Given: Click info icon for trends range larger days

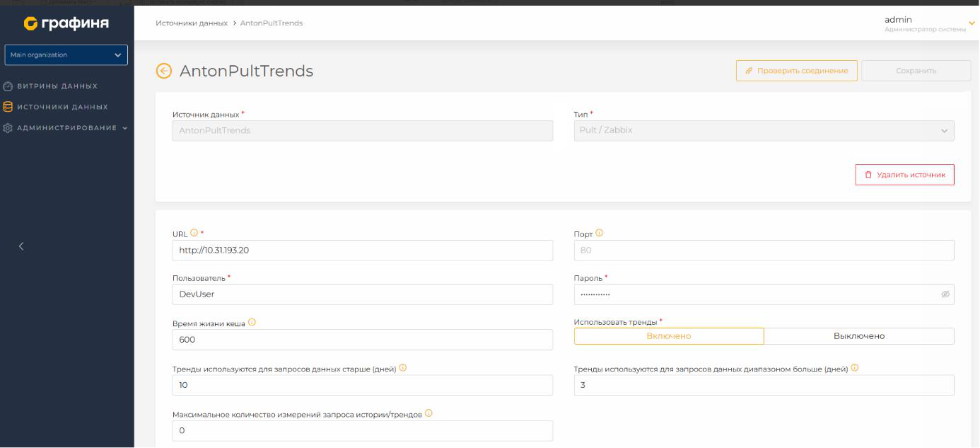Looking at the screenshot, I should coord(855,368).
